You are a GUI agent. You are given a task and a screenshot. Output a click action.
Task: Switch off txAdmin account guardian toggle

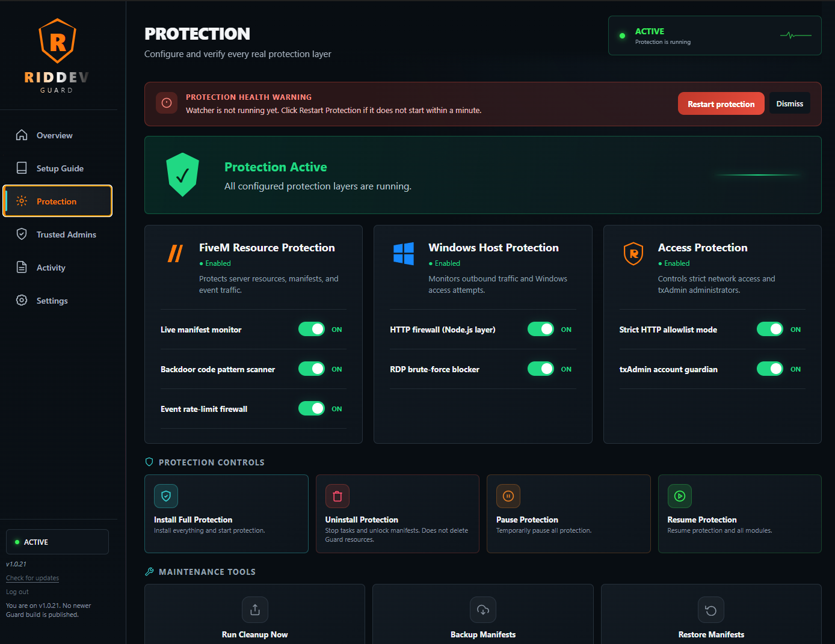(x=770, y=369)
